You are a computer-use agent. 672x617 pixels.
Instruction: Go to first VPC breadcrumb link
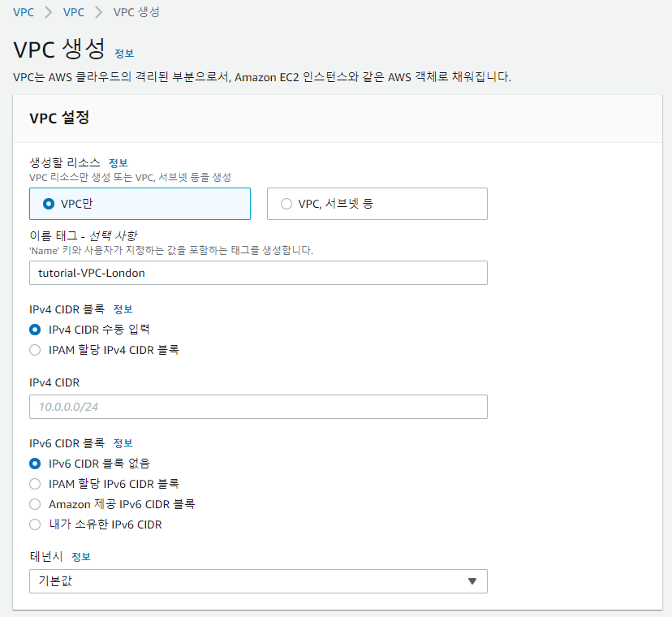[24, 12]
